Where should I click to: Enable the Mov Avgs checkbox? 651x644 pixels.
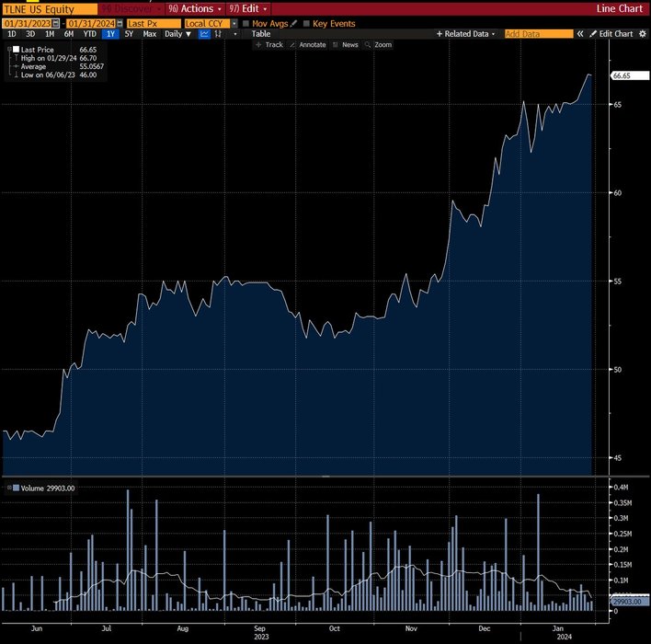click(246, 23)
